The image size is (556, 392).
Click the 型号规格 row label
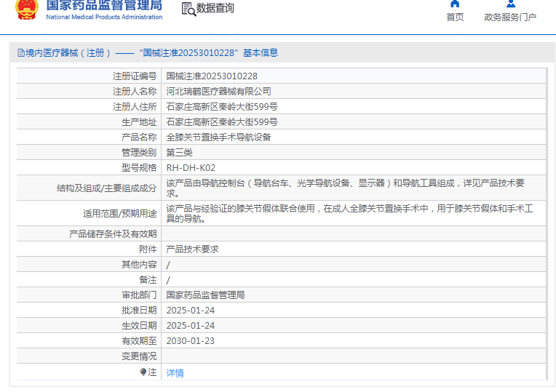point(139,168)
